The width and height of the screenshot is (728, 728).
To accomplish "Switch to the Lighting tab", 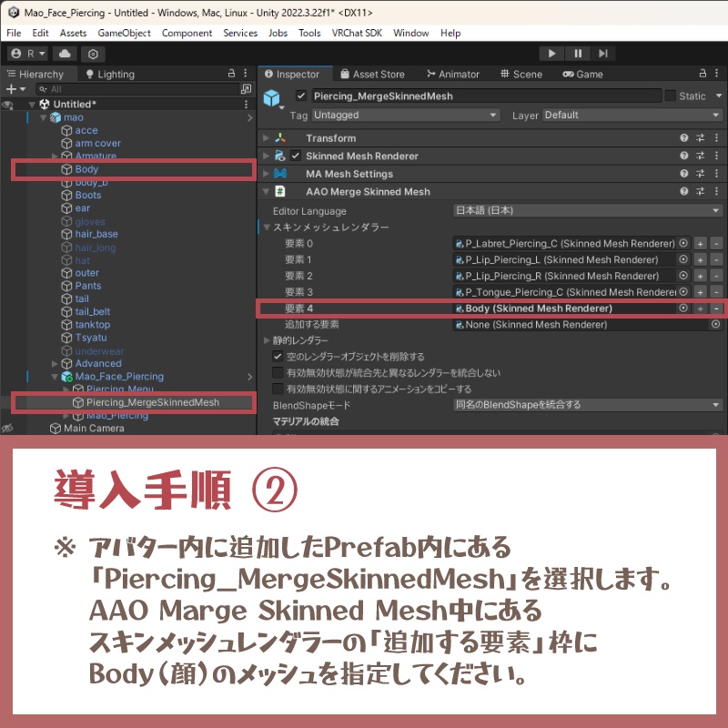I will pyautogui.click(x=110, y=75).
